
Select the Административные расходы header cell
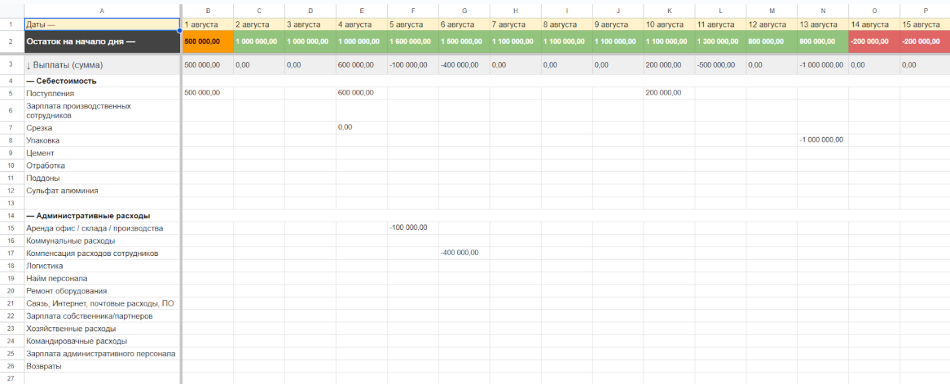[102, 215]
